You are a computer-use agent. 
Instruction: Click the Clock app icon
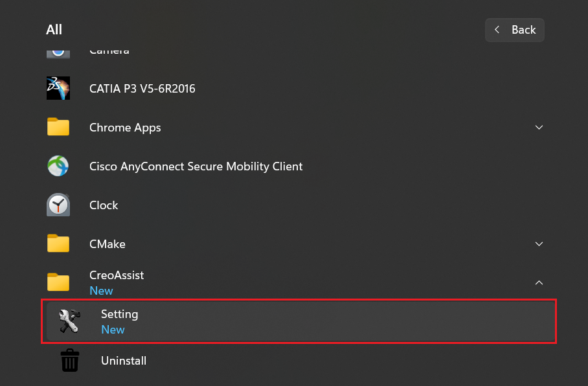(58, 205)
